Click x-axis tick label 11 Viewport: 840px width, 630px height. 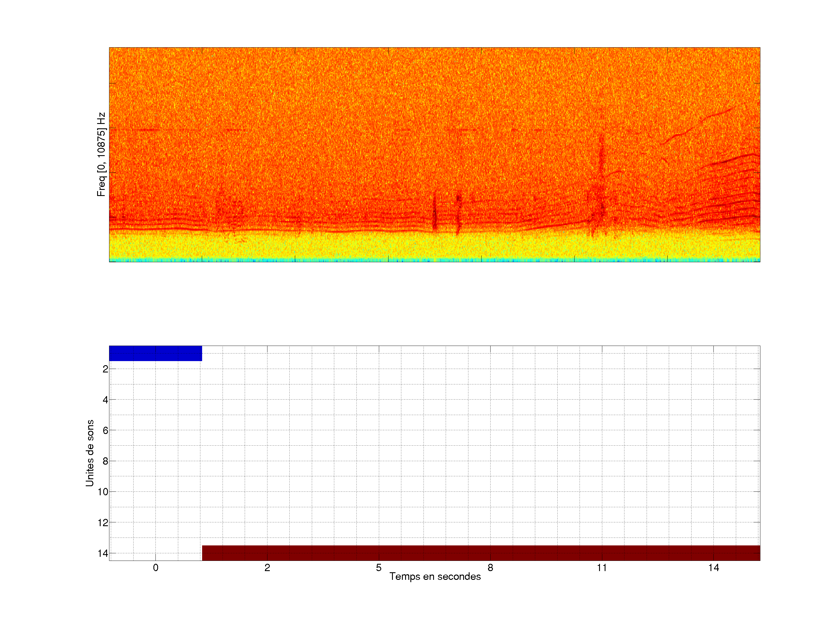click(x=601, y=568)
